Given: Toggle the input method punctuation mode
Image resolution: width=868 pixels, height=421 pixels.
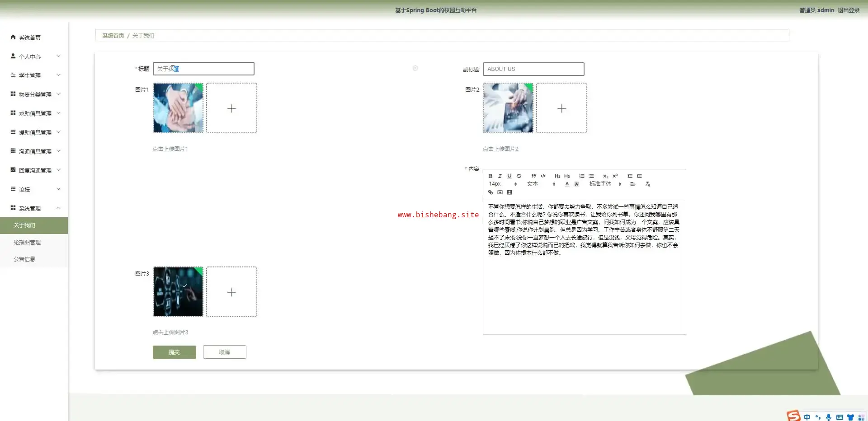Looking at the screenshot, I should pyautogui.click(x=818, y=417).
